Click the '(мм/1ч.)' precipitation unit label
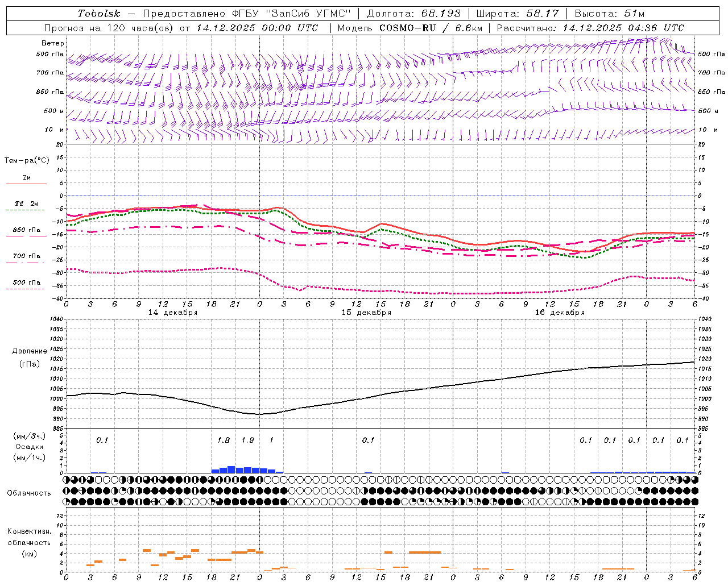The image size is (728, 582). click(x=30, y=458)
